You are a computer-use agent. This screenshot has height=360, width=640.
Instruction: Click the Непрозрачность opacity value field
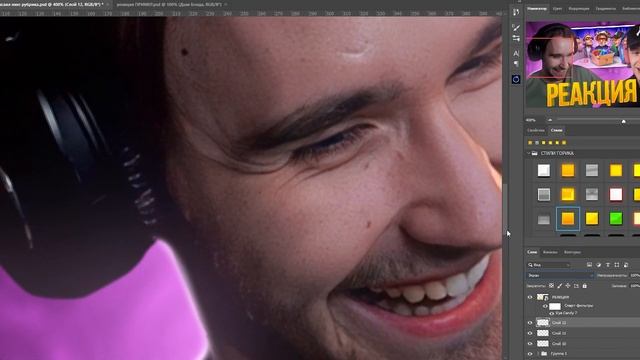coord(635,276)
